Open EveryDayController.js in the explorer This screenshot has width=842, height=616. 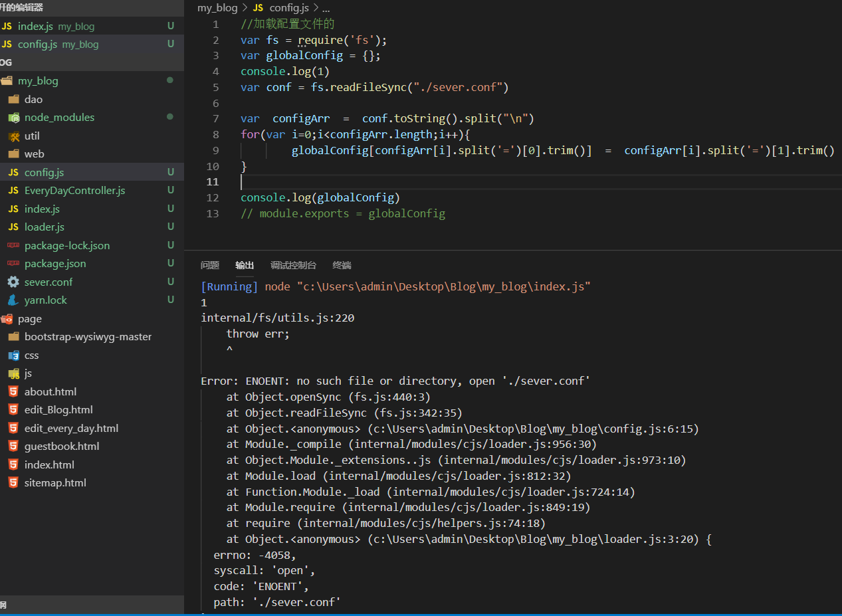[74, 191]
